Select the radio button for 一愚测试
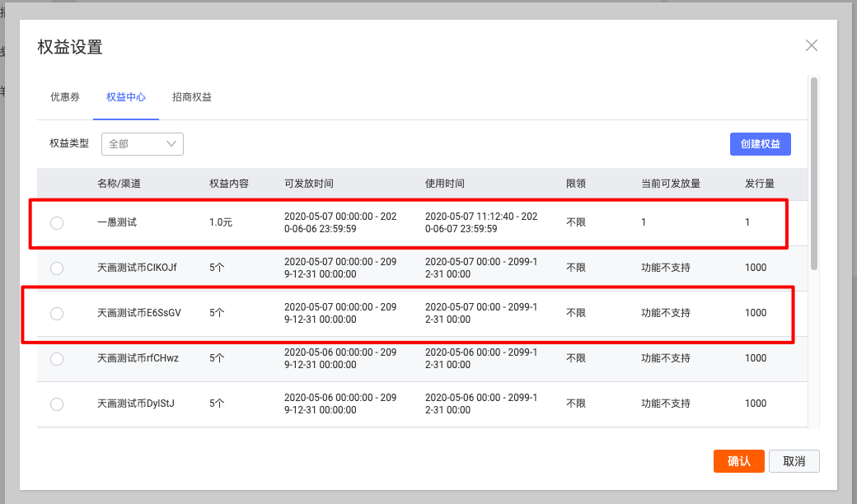 tap(57, 223)
